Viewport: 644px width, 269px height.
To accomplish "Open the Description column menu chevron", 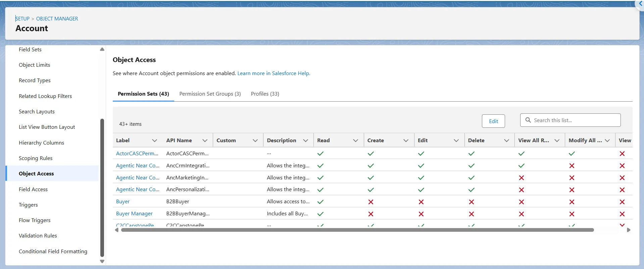I will tap(305, 141).
